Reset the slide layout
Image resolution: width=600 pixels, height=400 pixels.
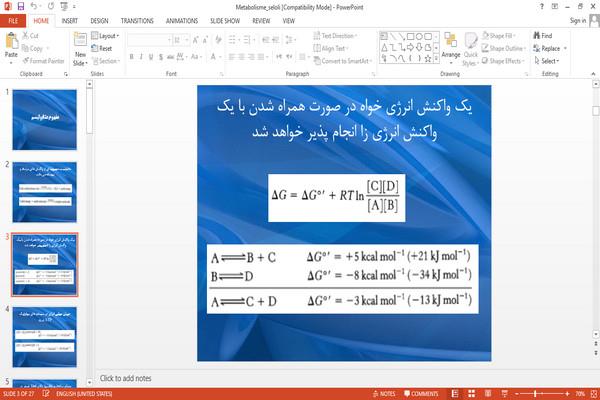[x=102, y=48]
